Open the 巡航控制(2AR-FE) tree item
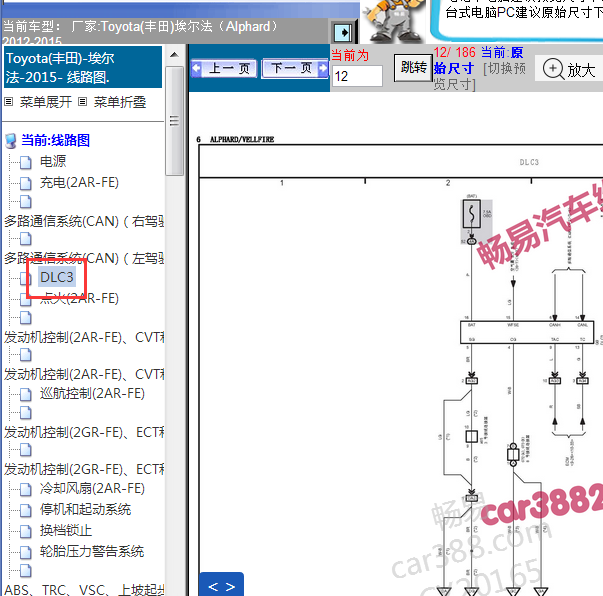 pyautogui.click(x=92, y=393)
